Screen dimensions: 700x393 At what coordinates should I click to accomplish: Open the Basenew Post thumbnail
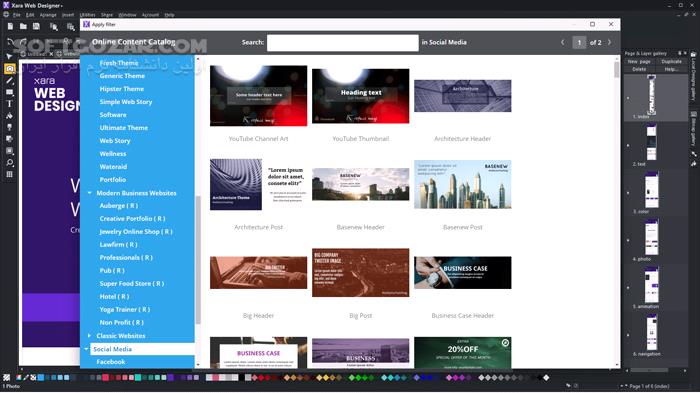(462, 184)
